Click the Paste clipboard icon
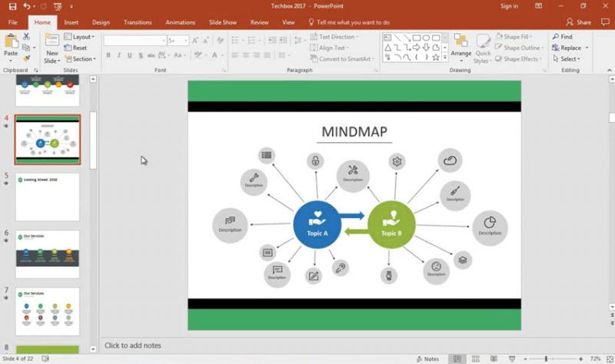 [x=11, y=41]
